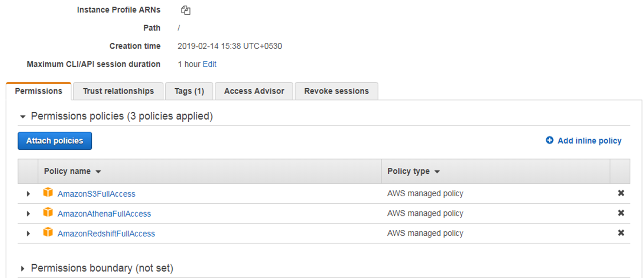Viewport: 644px width, 278px height.
Task: Remove the AmazonAthenaFullAccess policy with X
Action: click(621, 213)
